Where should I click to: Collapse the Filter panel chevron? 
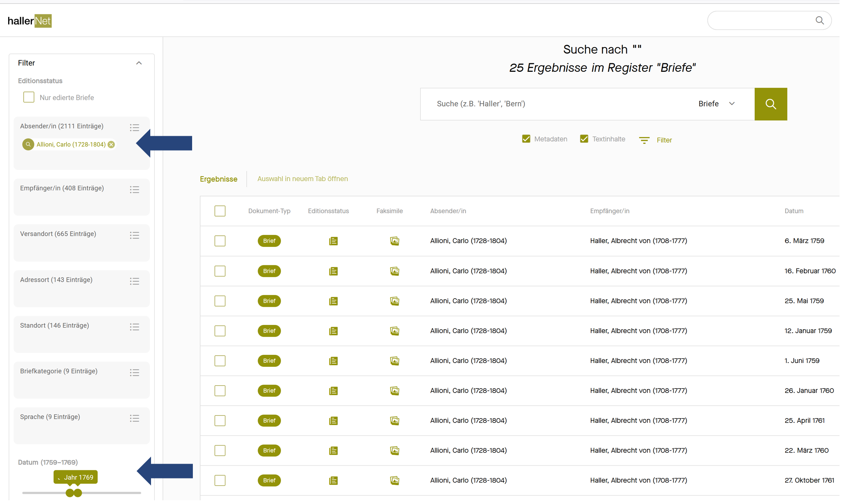139,63
